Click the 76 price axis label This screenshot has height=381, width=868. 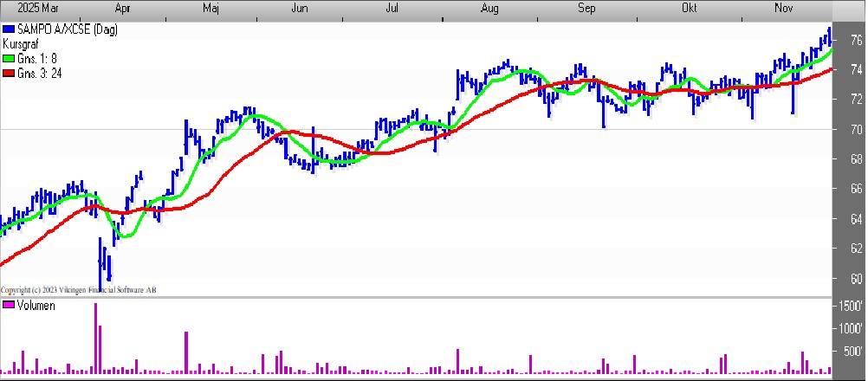[854, 40]
